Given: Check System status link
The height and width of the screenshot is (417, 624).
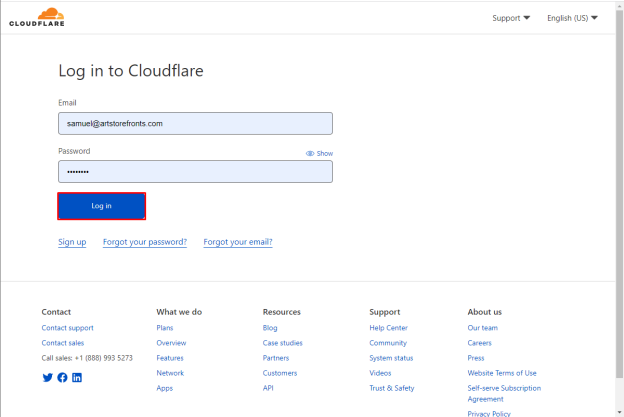Looking at the screenshot, I should click(391, 358).
